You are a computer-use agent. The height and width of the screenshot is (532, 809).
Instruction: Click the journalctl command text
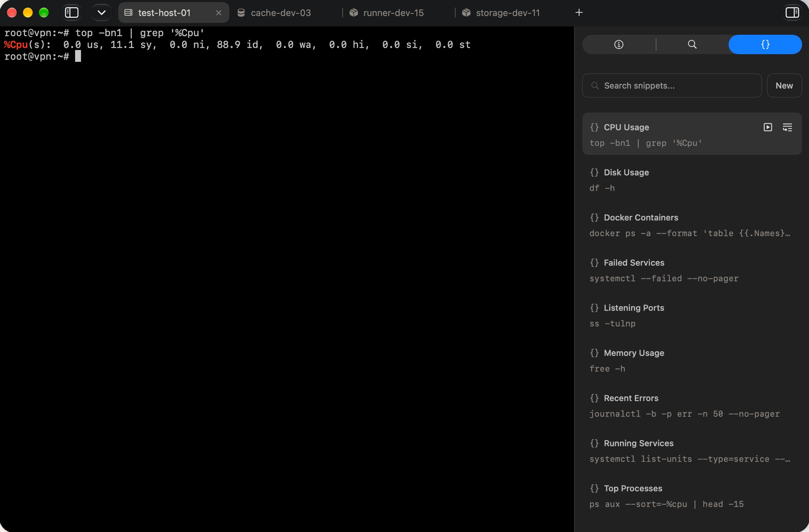pos(684,414)
